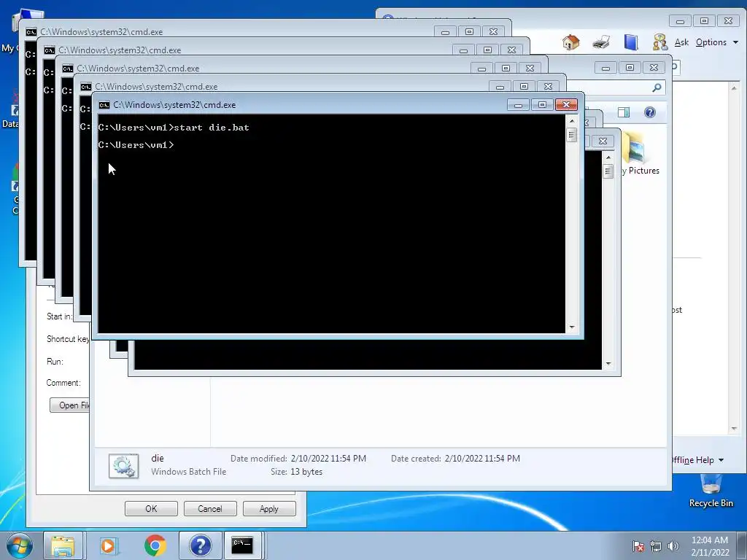747x560 pixels.
Task: Click the search magnifier in Explorer window
Action: [657, 87]
